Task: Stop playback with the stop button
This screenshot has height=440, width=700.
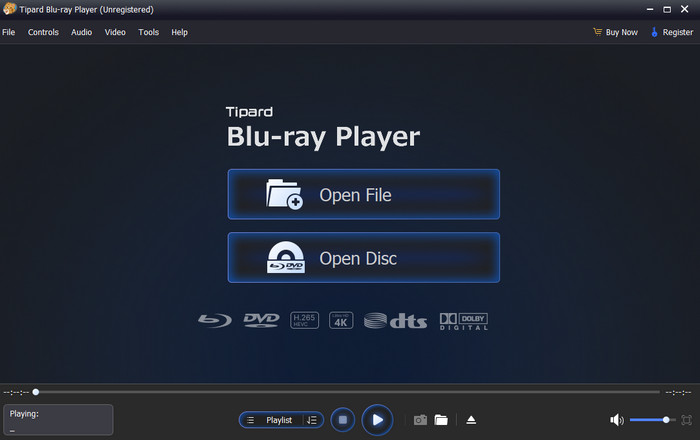Action: pyautogui.click(x=343, y=420)
